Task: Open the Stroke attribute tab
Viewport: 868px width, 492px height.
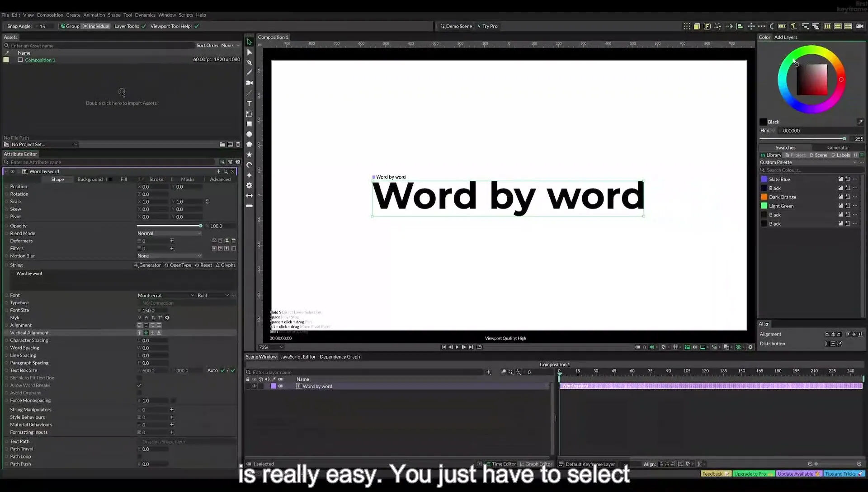Action: tap(156, 180)
